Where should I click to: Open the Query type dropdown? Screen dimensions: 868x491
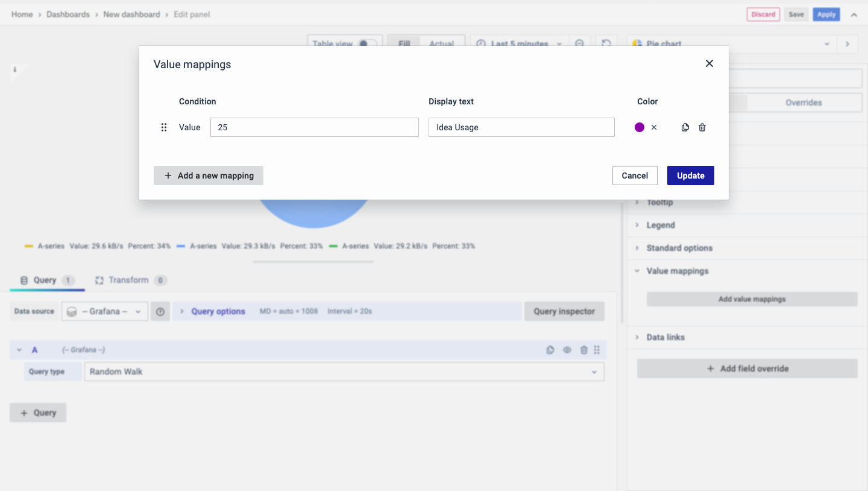click(344, 372)
